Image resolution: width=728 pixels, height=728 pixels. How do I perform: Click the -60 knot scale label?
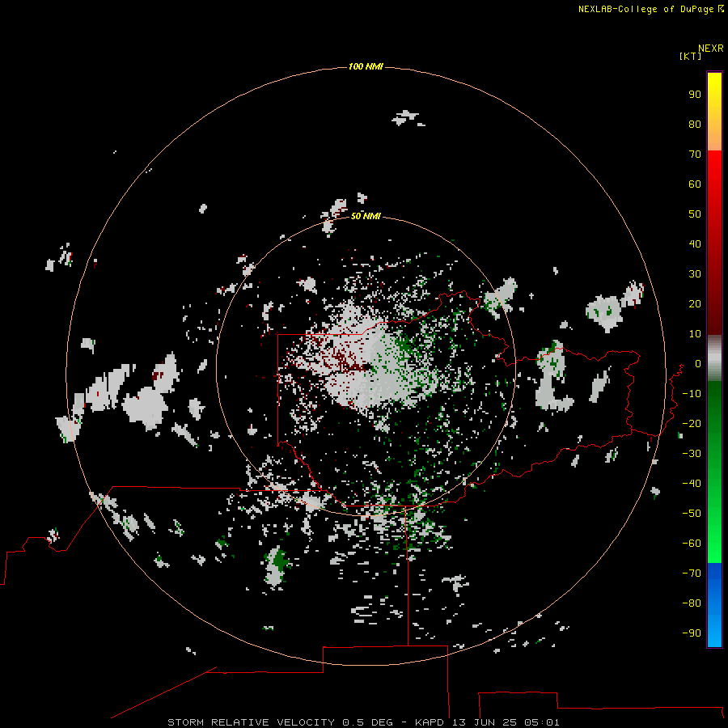(692, 544)
